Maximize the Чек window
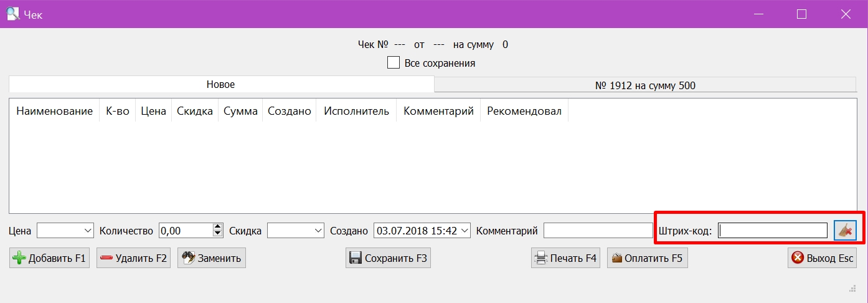Viewport: 868px width, 303px height. [x=802, y=14]
